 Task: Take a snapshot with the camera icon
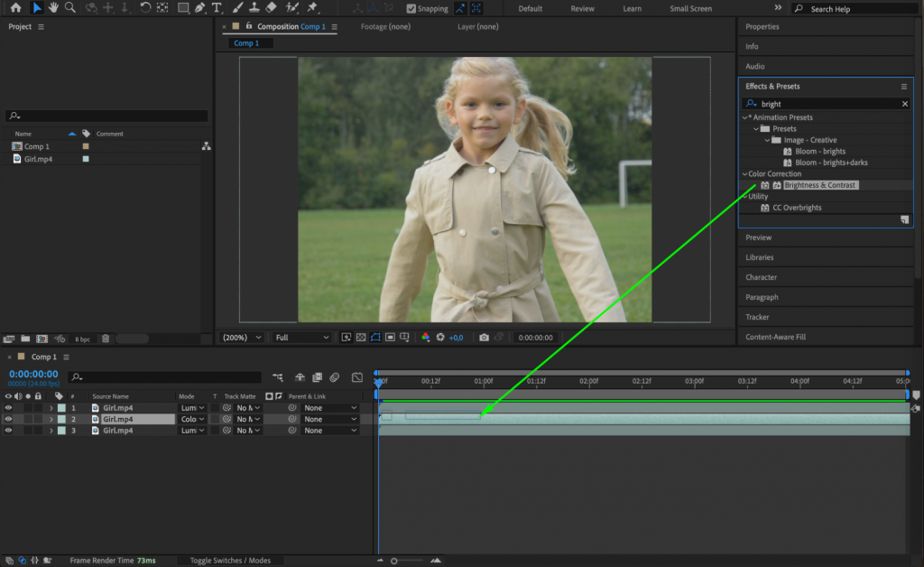tap(485, 337)
